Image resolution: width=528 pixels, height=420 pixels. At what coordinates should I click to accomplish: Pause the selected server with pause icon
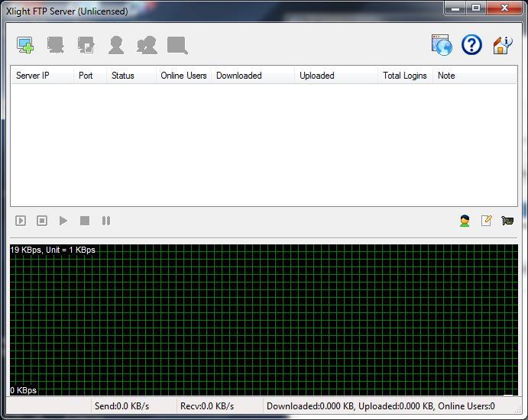point(106,221)
